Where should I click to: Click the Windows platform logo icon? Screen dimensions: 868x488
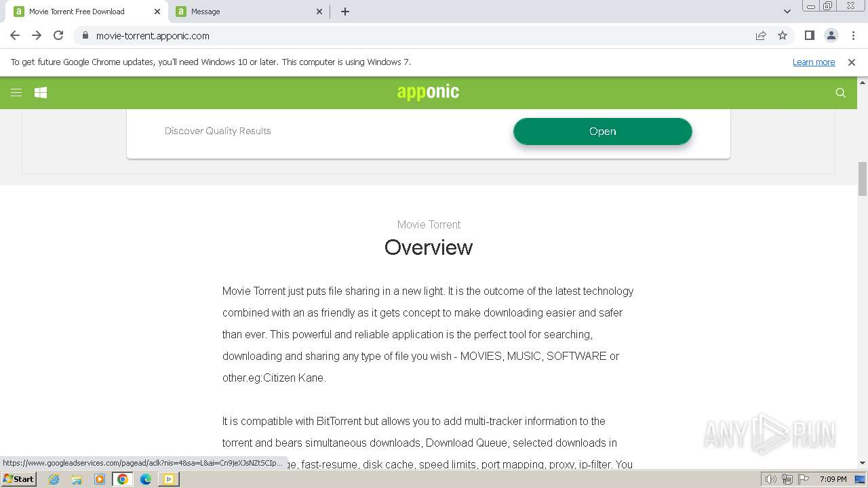[41, 93]
